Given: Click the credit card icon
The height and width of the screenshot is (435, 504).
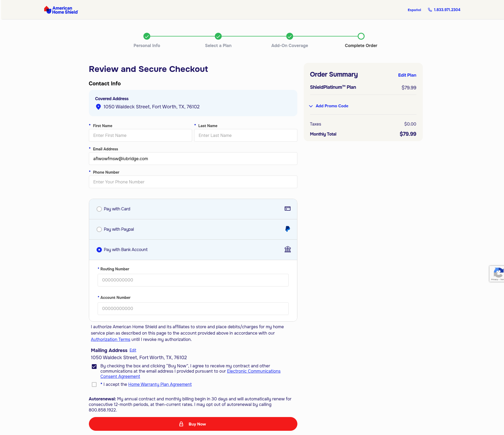Looking at the screenshot, I should tap(287, 209).
